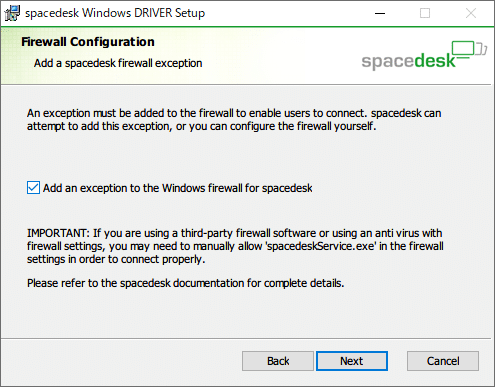Cancel the spacedesk driver setup
The height and width of the screenshot is (387, 495).
pos(443,361)
